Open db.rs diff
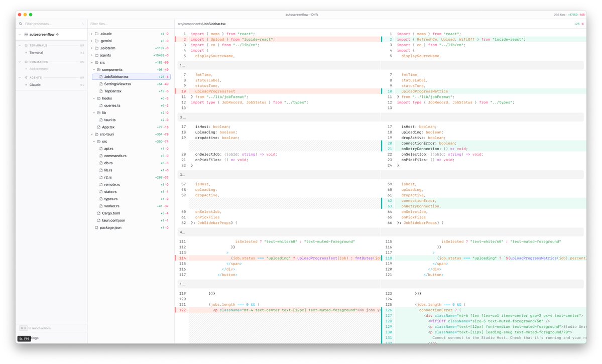Image resolution: width=602 pixels, height=364 pixels. click(x=132, y=163)
